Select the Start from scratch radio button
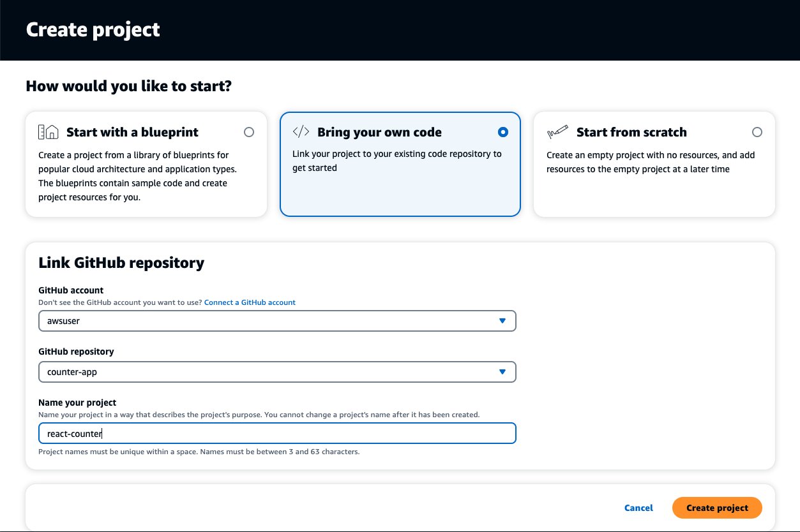800x532 pixels. 757,132
